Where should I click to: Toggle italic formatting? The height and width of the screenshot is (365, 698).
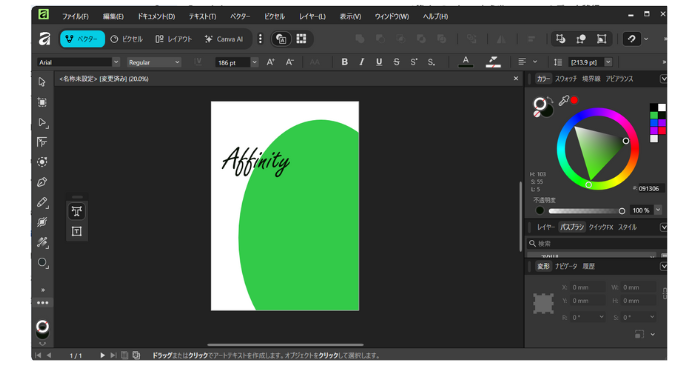click(361, 62)
